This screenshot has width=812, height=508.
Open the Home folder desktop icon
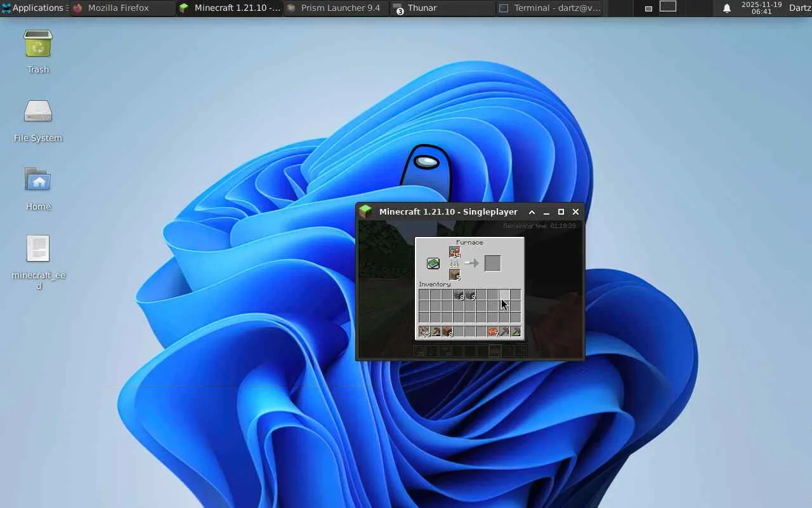coord(38,189)
